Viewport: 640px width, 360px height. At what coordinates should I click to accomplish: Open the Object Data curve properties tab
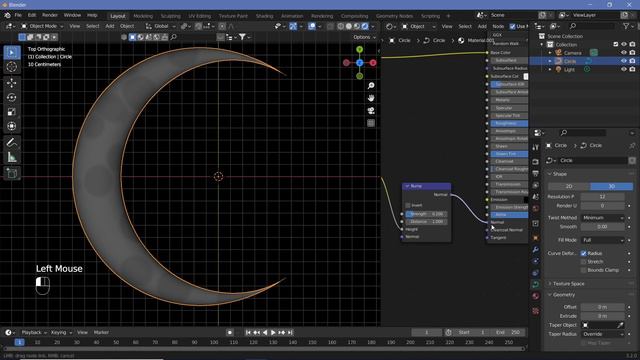536,284
